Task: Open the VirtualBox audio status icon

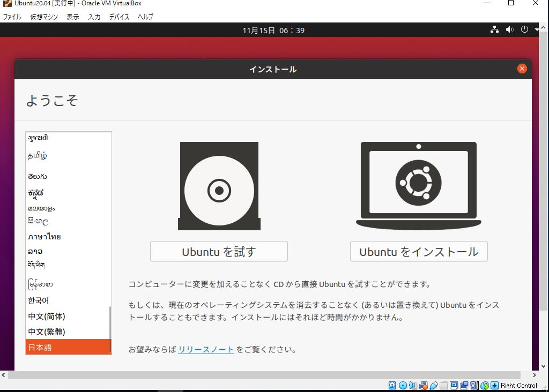Action: 413,386
